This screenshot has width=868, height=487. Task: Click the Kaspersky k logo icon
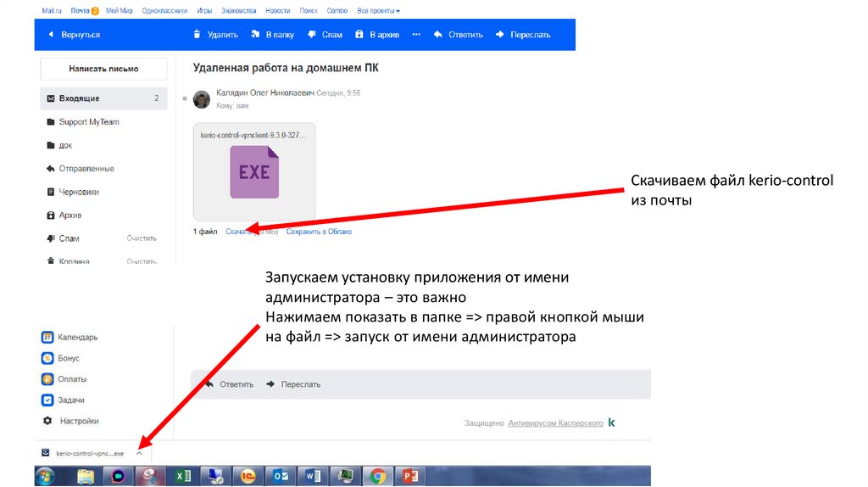612,423
